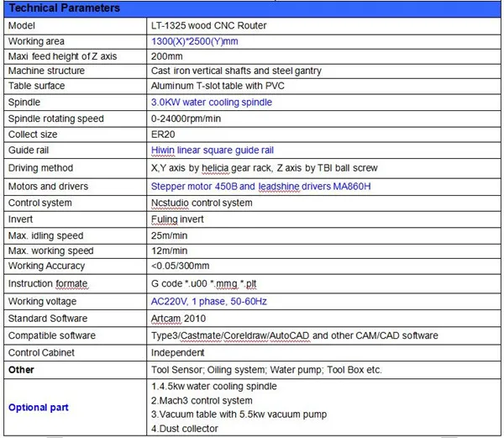Click the '0-24000rpm/min' value
This screenshot has width=504, height=438.
pyautogui.click(x=186, y=119)
